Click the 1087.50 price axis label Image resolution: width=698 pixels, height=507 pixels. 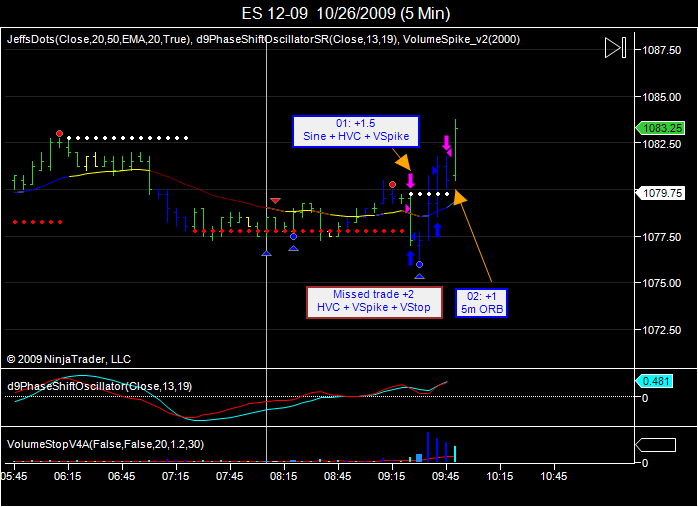(x=661, y=50)
